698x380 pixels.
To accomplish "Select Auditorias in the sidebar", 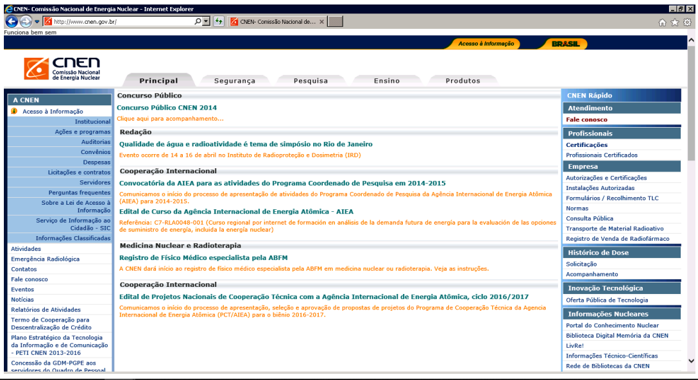I will click(x=96, y=142).
